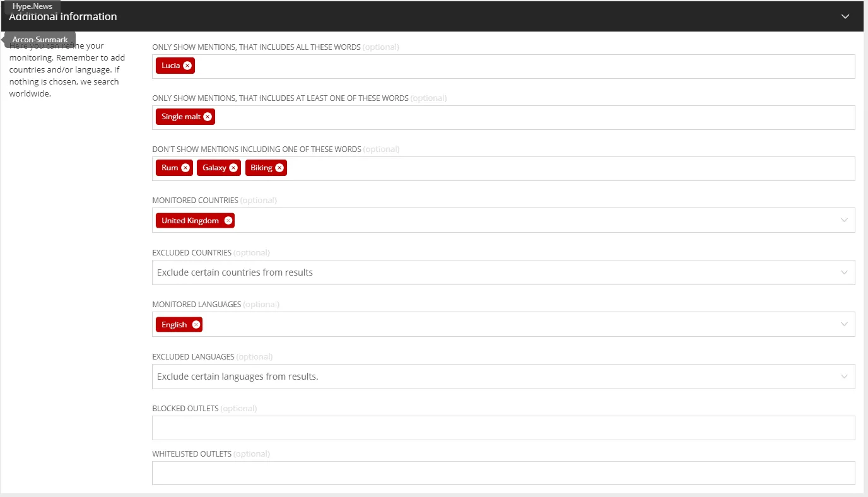Image resolution: width=868 pixels, height=497 pixels.
Task: Click inside the 'don't show mentions' field
Action: (503, 168)
